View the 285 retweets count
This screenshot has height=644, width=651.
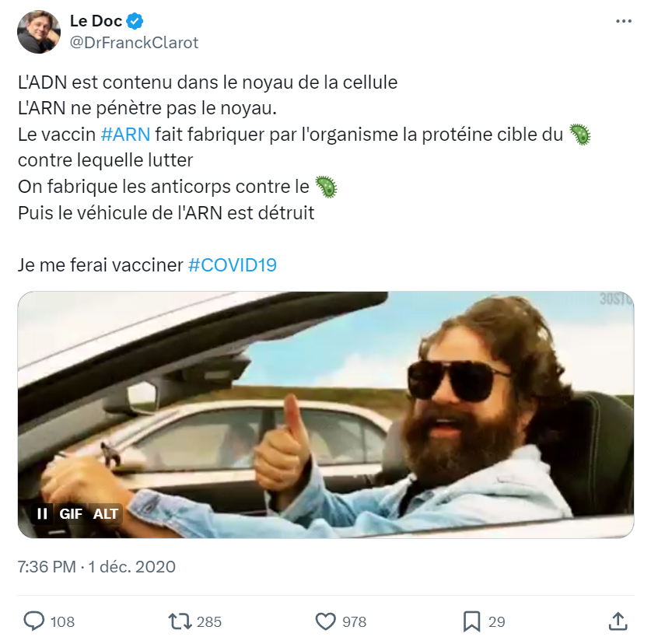pos(209,622)
